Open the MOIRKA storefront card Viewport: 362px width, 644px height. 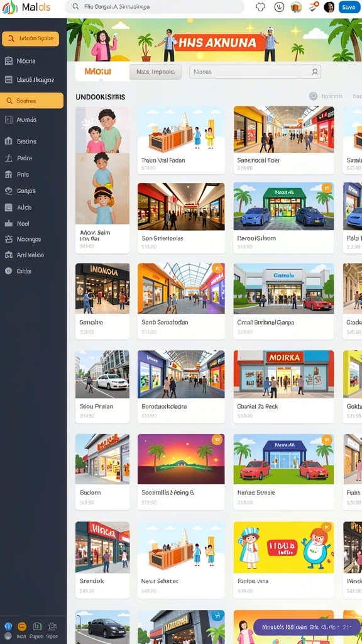coord(283,387)
